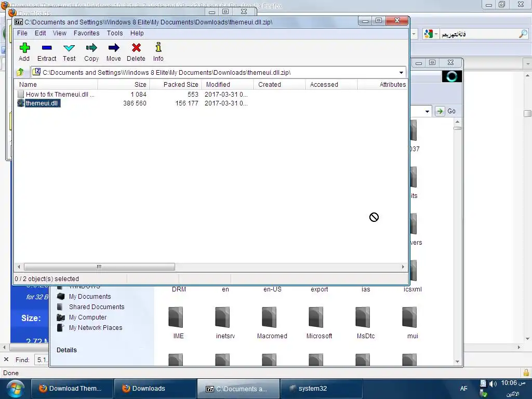Expand the 7-Zip address path dropdown
The width and height of the screenshot is (532, 399).
[401, 73]
